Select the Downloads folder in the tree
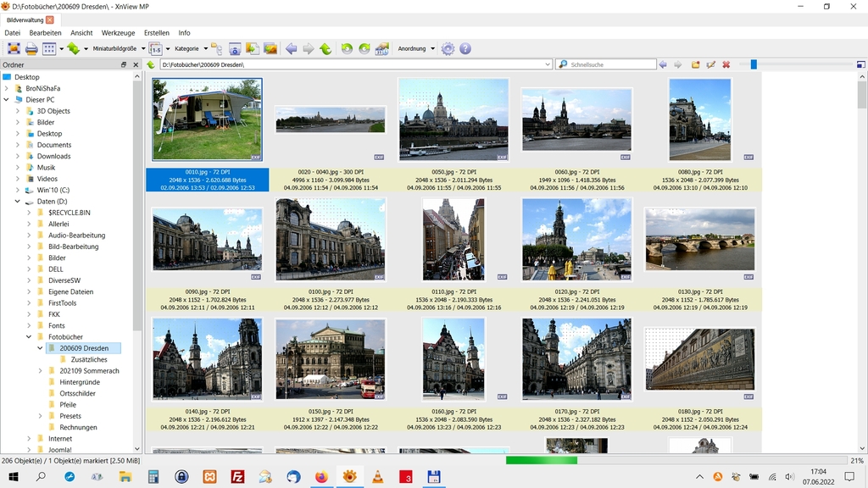 coord(53,156)
